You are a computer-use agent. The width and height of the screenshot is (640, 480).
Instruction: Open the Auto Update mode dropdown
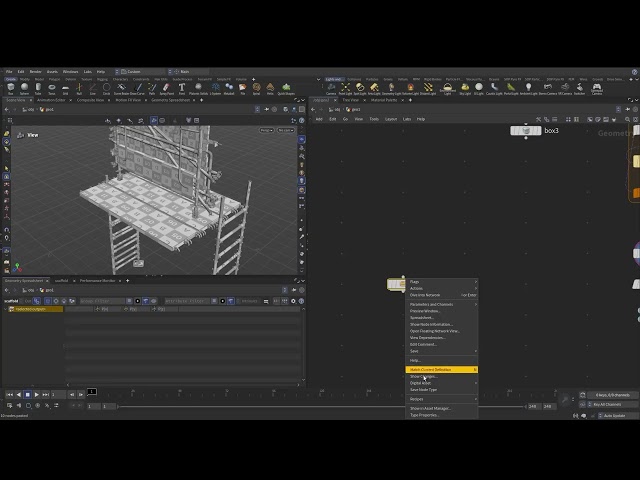[617, 416]
